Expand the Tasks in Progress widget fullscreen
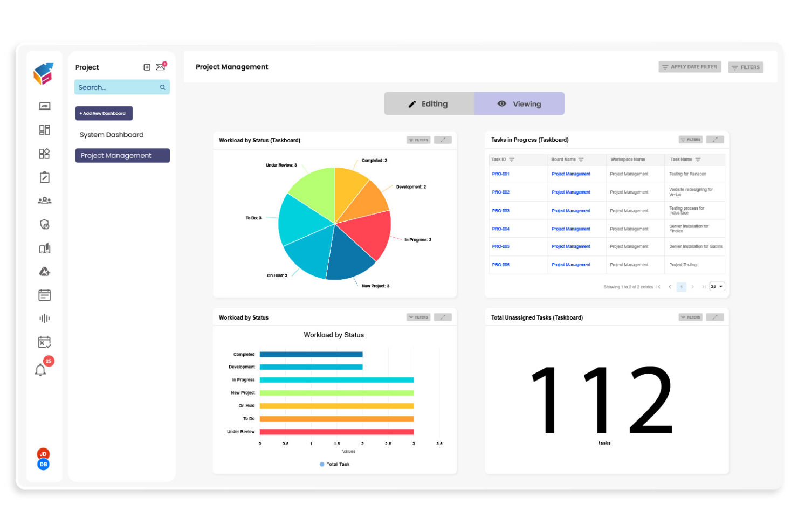This screenshot has width=798, height=532. click(x=715, y=139)
